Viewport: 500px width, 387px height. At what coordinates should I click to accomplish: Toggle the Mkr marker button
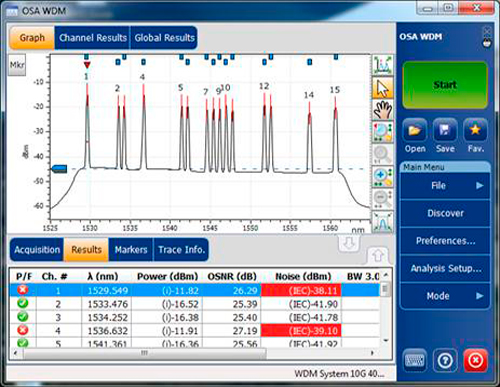point(17,65)
